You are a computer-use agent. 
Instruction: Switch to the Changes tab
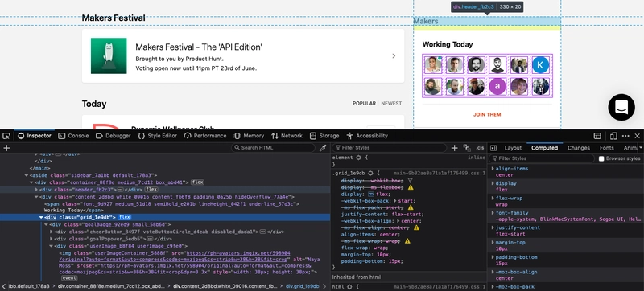(579, 148)
